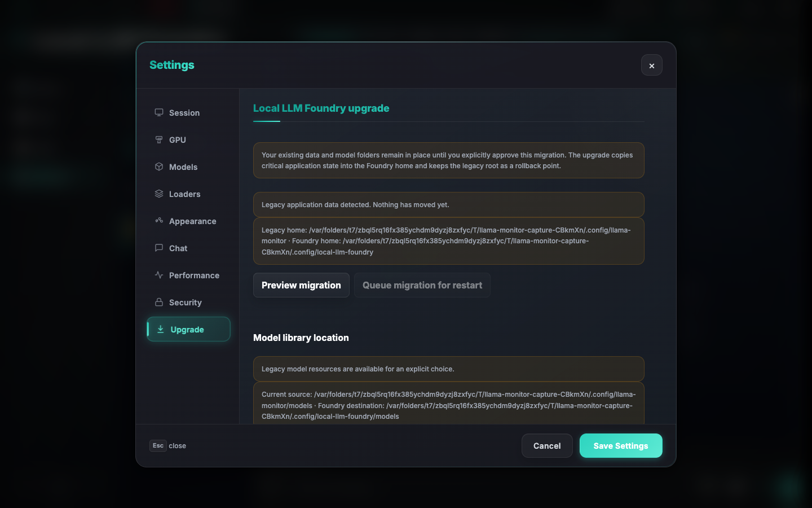Click the Models cube icon
This screenshot has height=508, width=812.
(x=159, y=167)
